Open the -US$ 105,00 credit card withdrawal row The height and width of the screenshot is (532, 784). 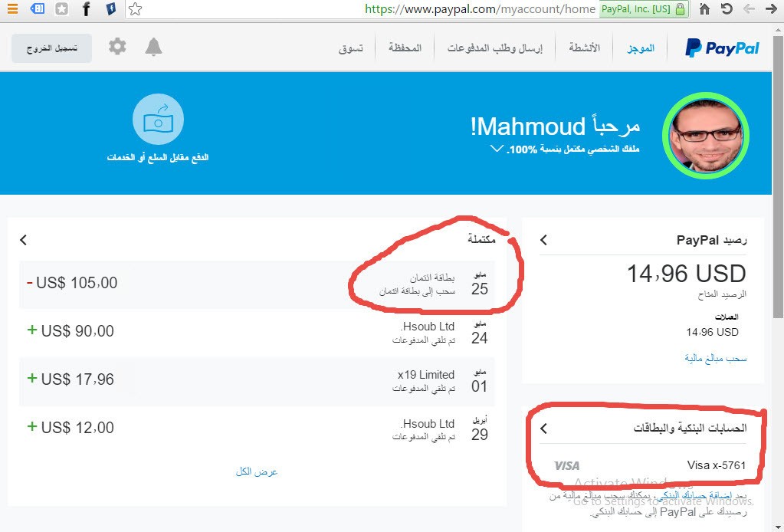pos(257,284)
